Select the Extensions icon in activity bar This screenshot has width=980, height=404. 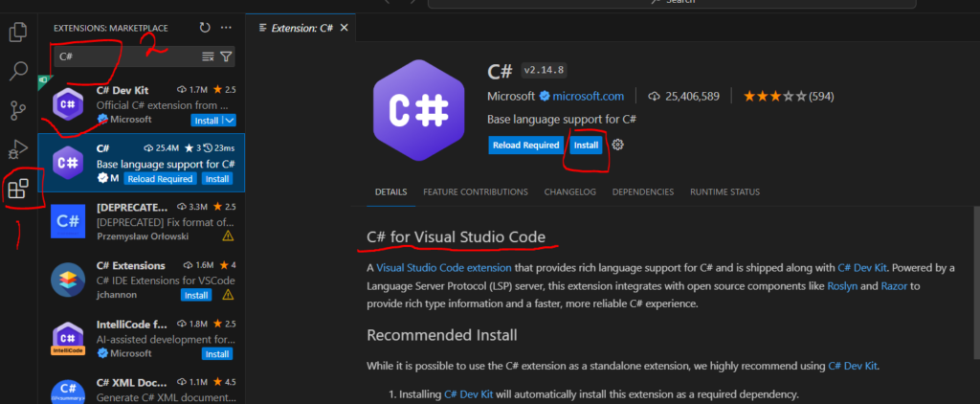(x=18, y=190)
